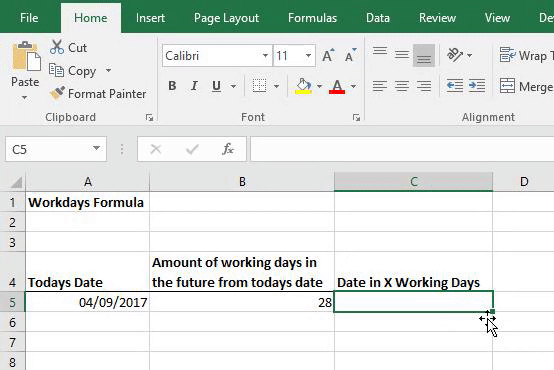
Task: Open Font settings dialog launcher
Action: (x=356, y=118)
